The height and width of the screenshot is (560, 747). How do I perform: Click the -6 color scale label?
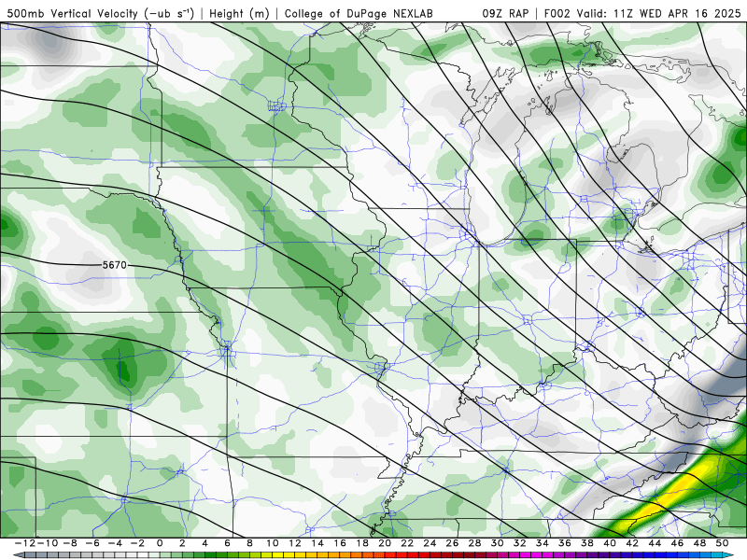[92, 543]
